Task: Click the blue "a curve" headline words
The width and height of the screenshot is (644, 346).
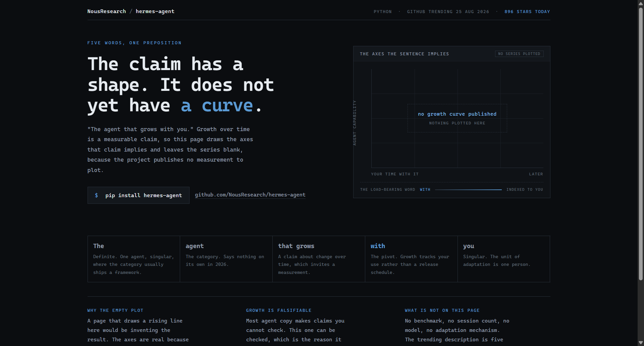Action: (x=217, y=106)
